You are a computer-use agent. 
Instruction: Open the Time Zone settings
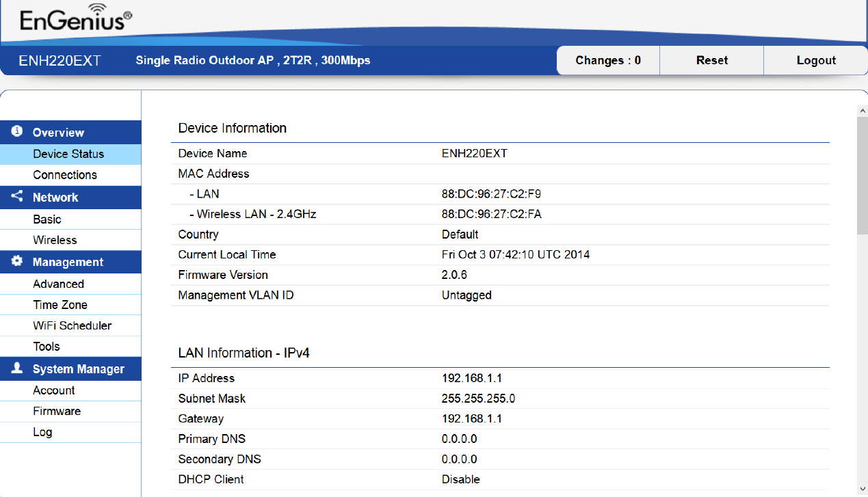[x=70, y=305]
